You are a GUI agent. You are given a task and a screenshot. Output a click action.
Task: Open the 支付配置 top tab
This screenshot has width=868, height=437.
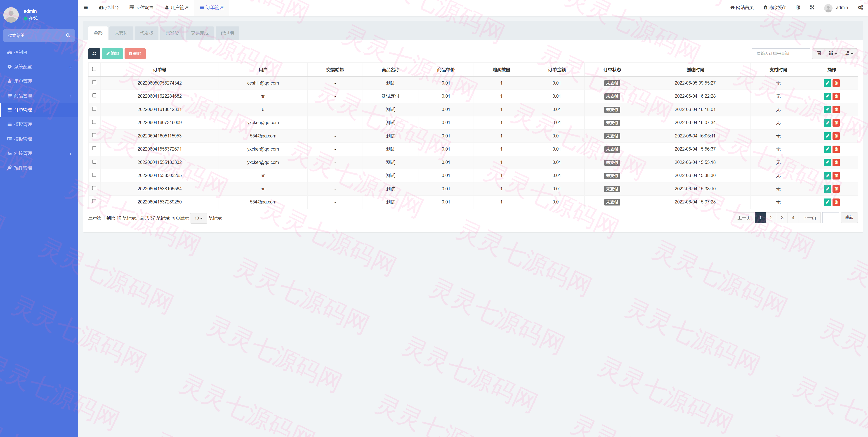[142, 7]
